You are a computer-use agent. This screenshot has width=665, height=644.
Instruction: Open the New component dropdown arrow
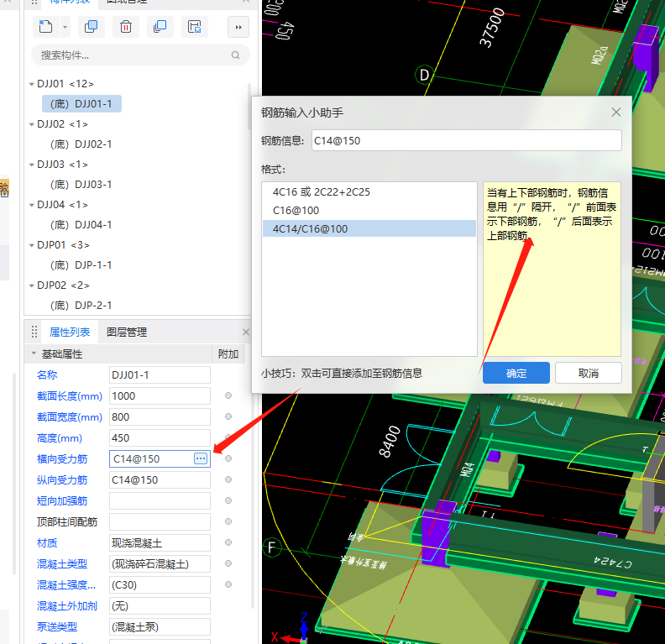point(65,27)
